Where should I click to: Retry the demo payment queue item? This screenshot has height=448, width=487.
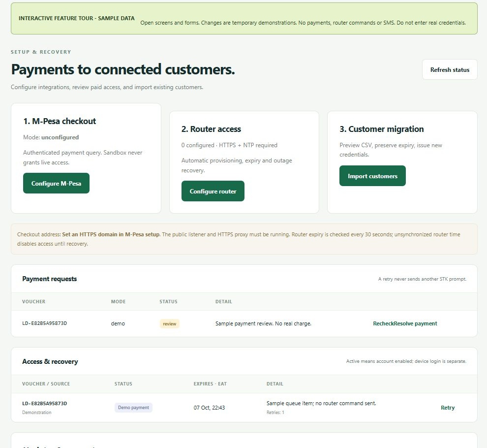click(x=448, y=408)
